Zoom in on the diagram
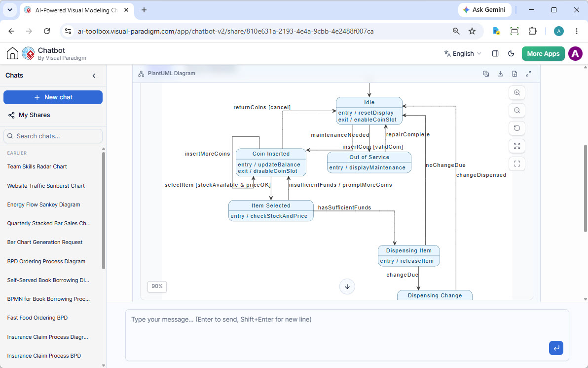This screenshot has width=588, height=368. click(x=517, y=92)
